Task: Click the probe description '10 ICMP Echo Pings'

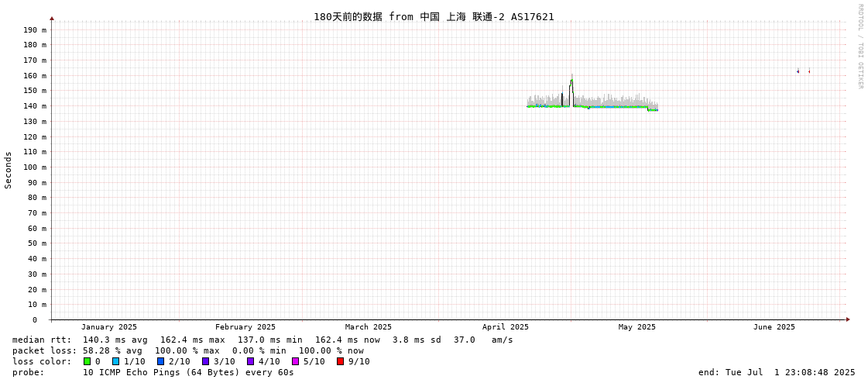Action: (x=132, y=372)
